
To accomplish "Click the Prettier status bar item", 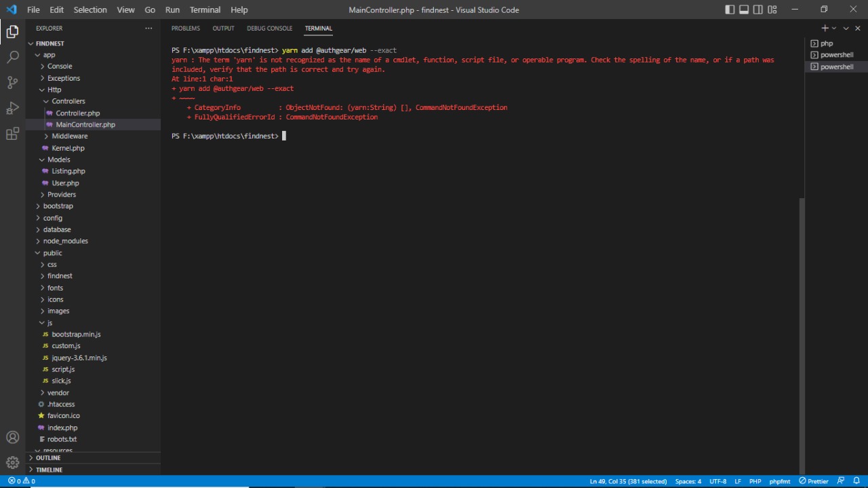I will [x=814, y=481].
